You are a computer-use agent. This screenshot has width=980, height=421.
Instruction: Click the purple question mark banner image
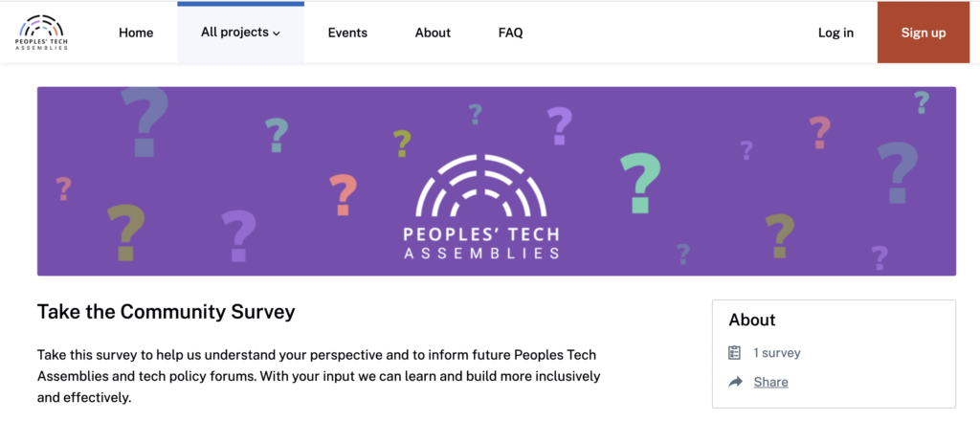(x=497, y=181)
